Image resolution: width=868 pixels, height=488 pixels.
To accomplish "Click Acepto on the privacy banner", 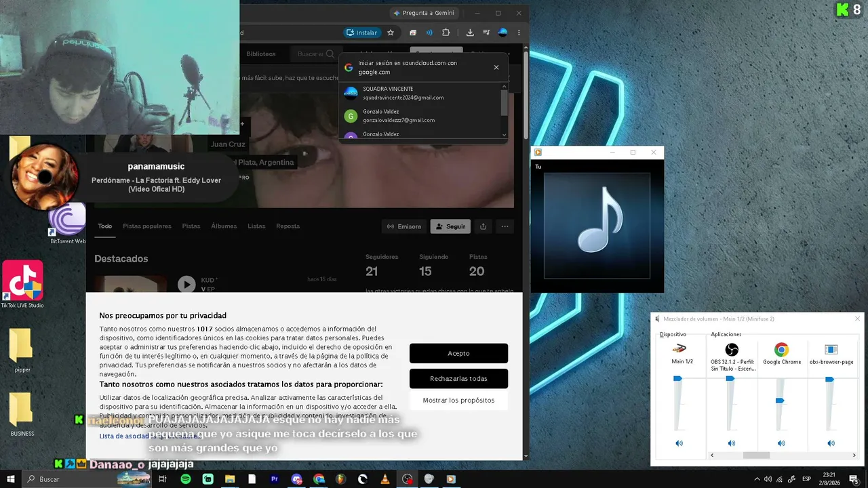I will tap(458, 353).
